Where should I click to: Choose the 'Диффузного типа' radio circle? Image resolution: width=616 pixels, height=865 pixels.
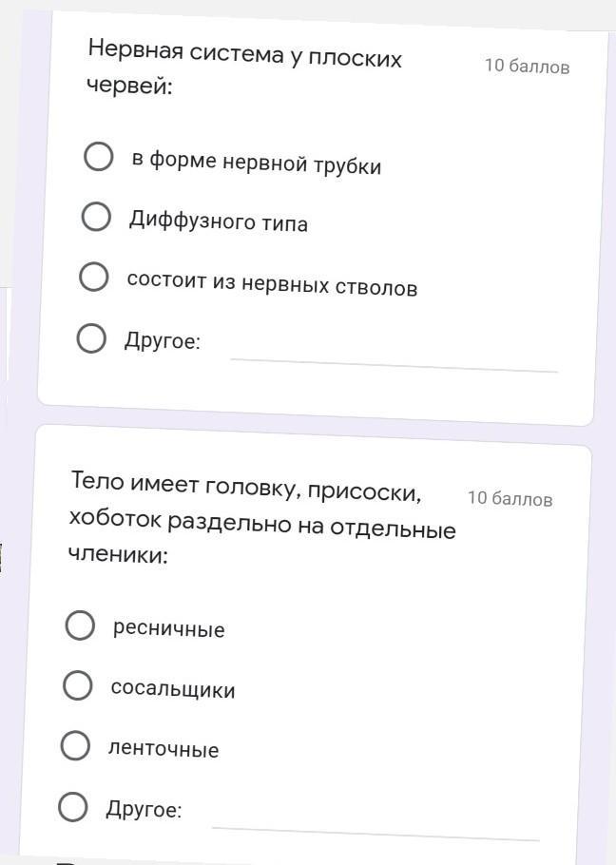[x=96, y=217]
